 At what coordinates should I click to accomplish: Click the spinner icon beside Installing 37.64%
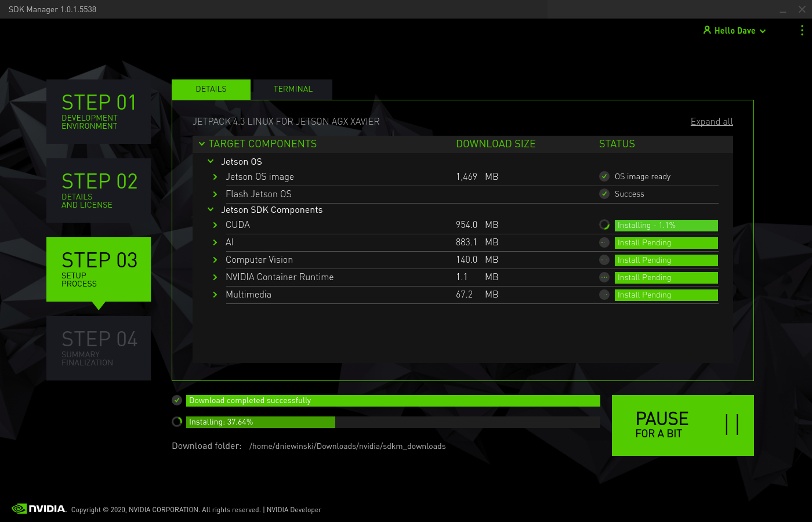point(177,422)
